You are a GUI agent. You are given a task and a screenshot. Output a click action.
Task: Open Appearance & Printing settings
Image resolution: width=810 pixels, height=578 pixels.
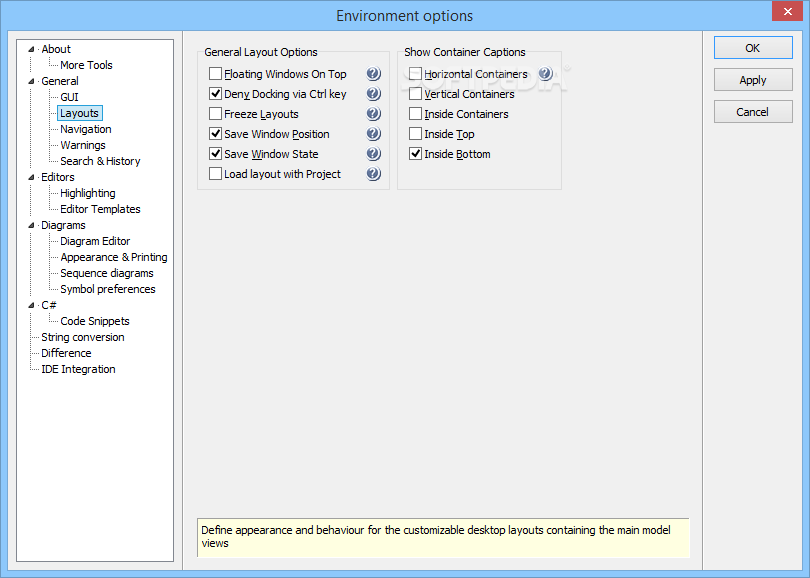pos(114,257)
